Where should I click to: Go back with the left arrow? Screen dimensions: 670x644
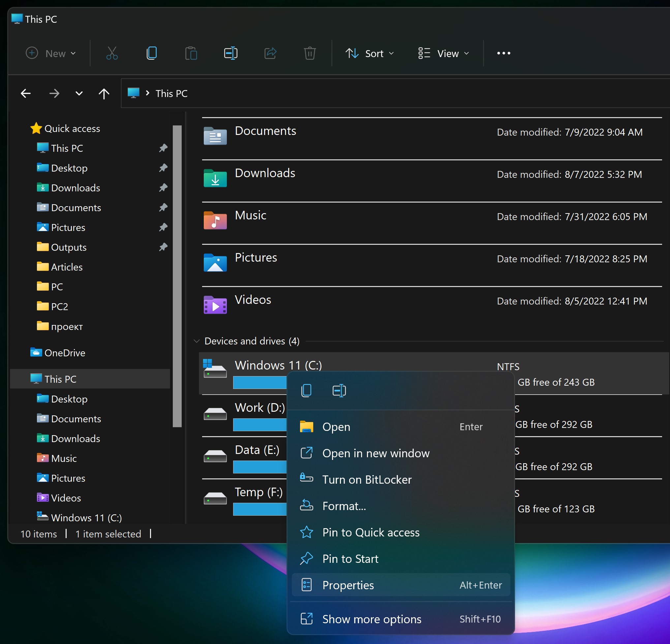[26, 93]
